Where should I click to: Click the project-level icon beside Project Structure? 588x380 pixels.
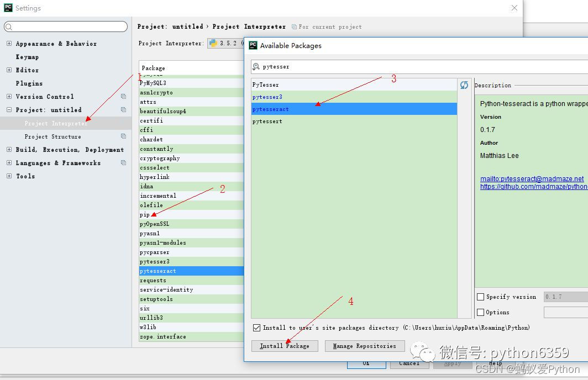(x=123, y=136)
